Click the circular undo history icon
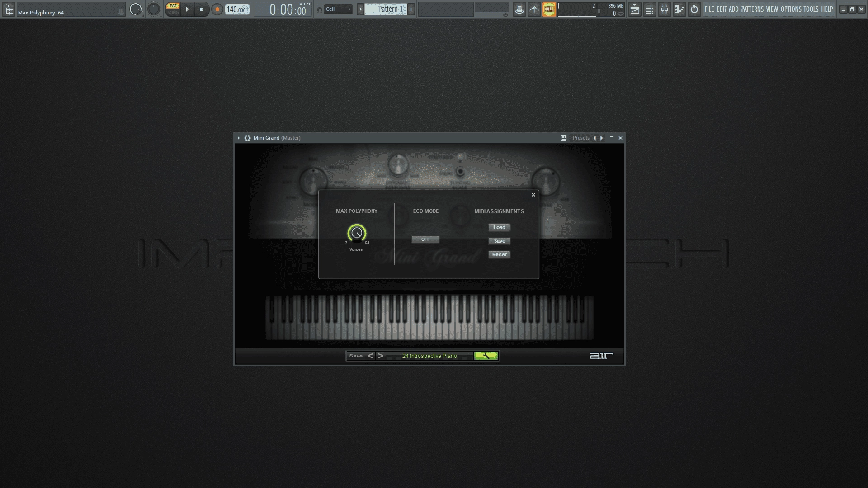 coord(694,9)
